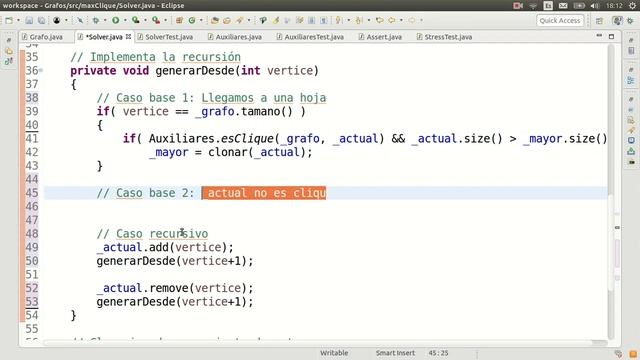Click the Back navigation arrow icon
Viewport: 640px width, 360px height.
(x=392, y=20)
